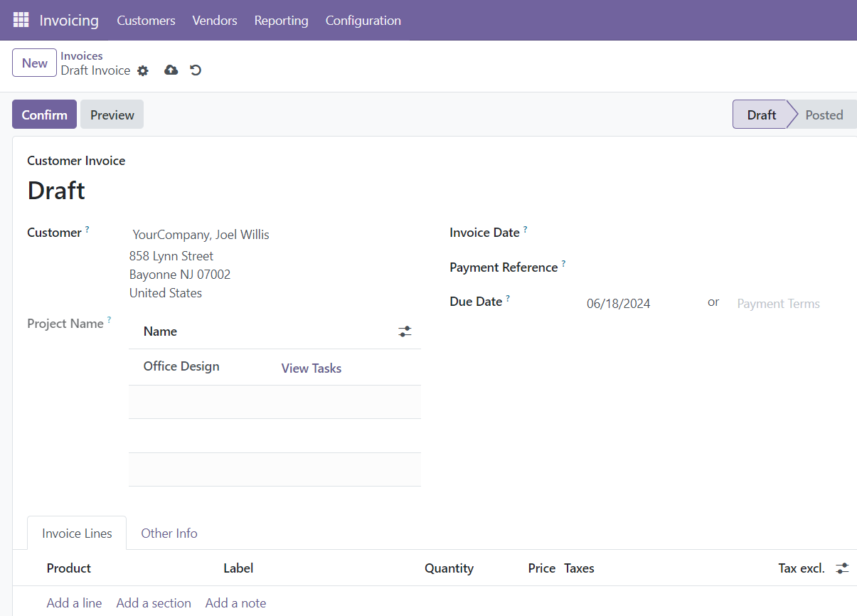This screenshot has width=857, height=616.
Task: Open the Customers menu
Action: 146,21
